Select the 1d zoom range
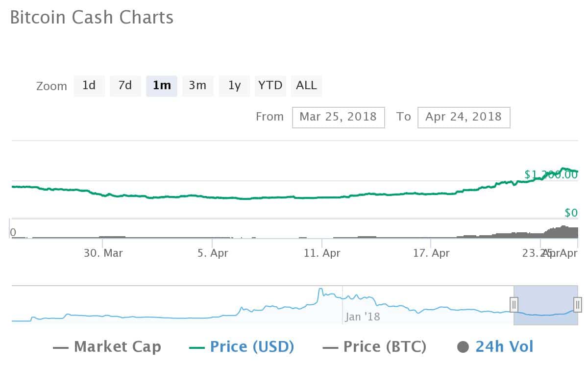Viewport: 588px width, 392px height. (x=89, y=86)
